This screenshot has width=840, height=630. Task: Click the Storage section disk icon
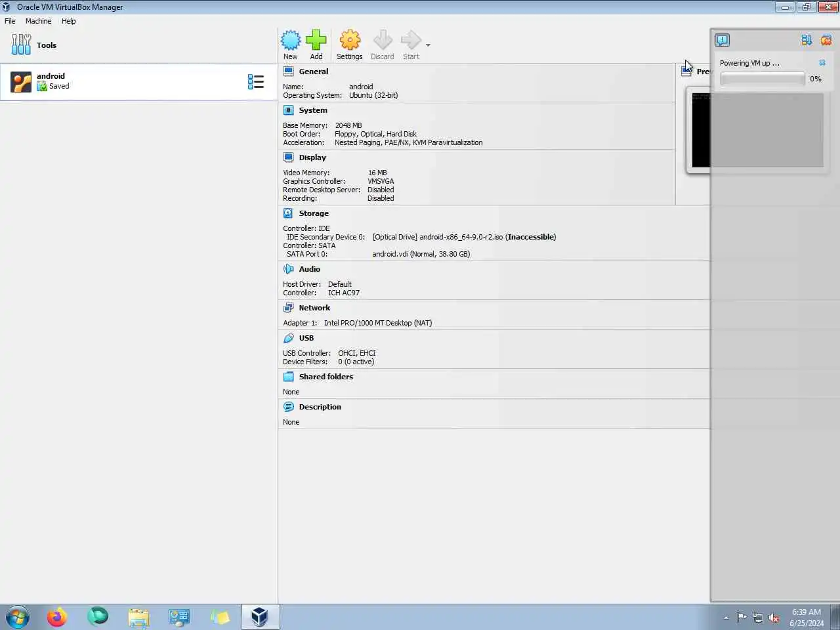coord(288,213)
